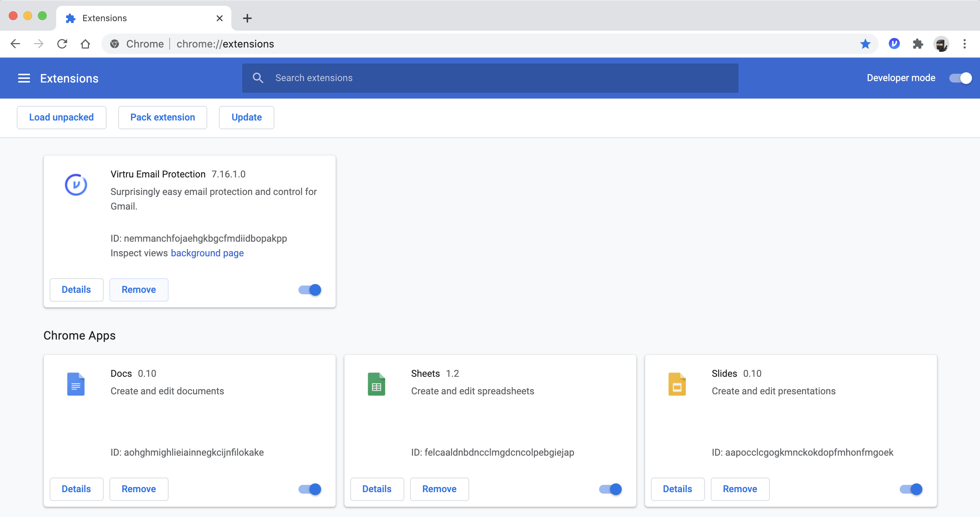Image resolution: width=980 pixels, height=517 pixels.
Task: Reload the extensions page
Action: click(62, 44)
